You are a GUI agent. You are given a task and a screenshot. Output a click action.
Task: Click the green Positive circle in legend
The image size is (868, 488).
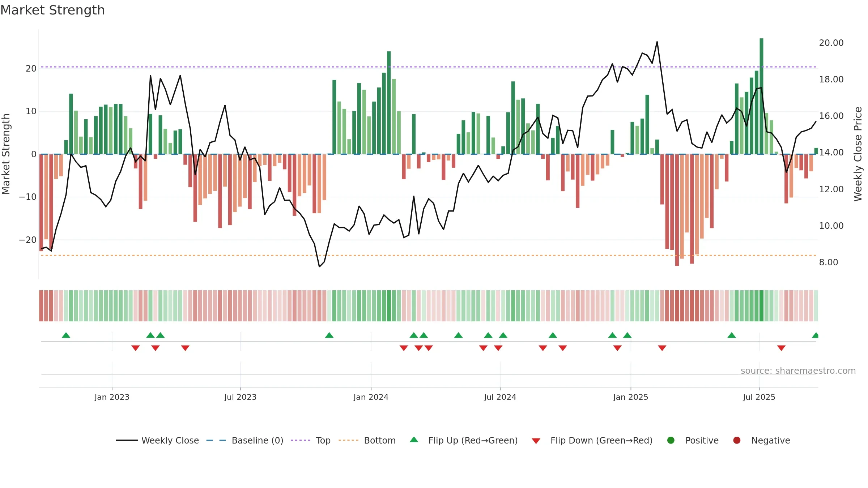coord(671,440)
